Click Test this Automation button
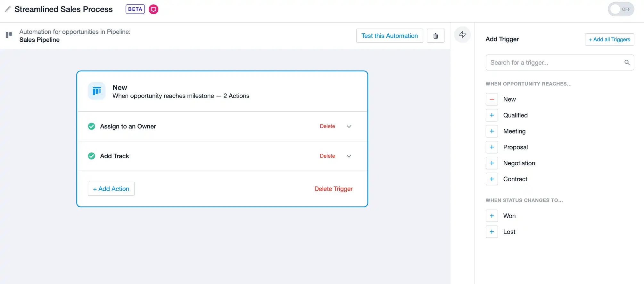This screenshot has width=644, height=284. click(x=390, y=36)
